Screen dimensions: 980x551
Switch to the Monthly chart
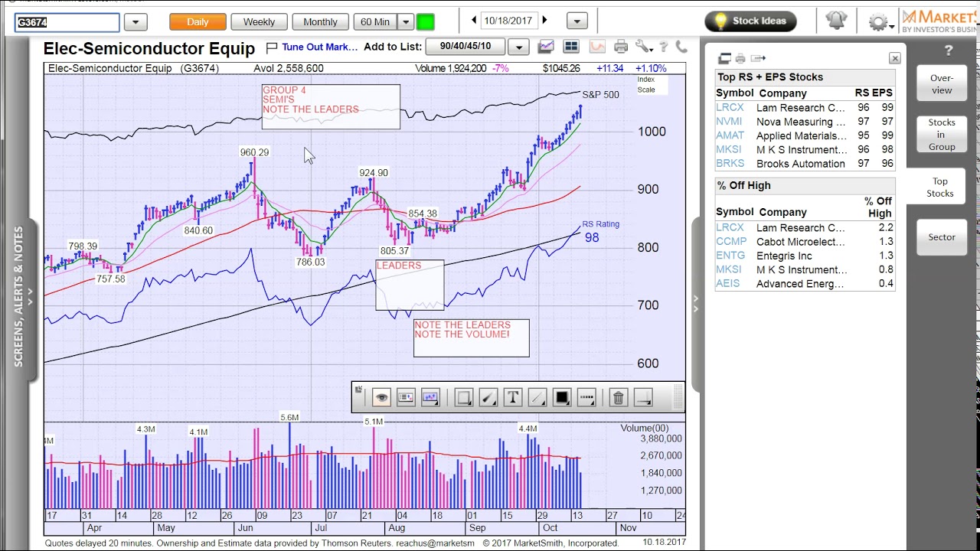click(320, 21)
